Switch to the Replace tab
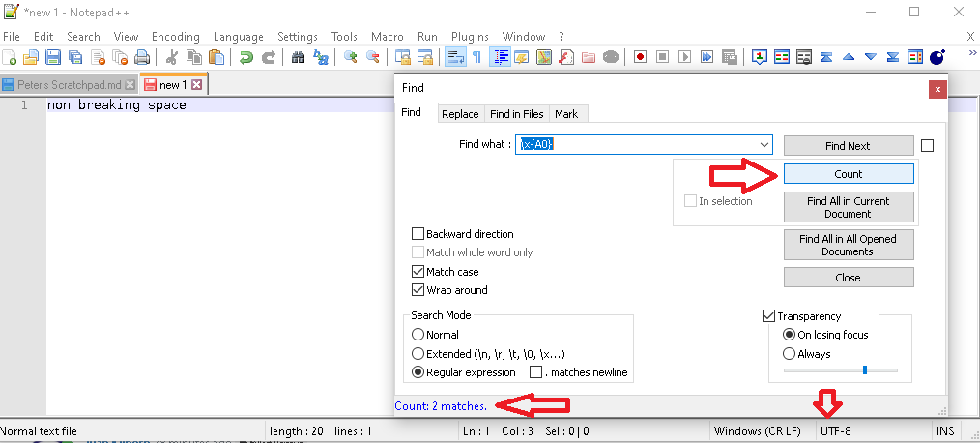The width and height of the screenshot is (980, 443). (460, 114)
